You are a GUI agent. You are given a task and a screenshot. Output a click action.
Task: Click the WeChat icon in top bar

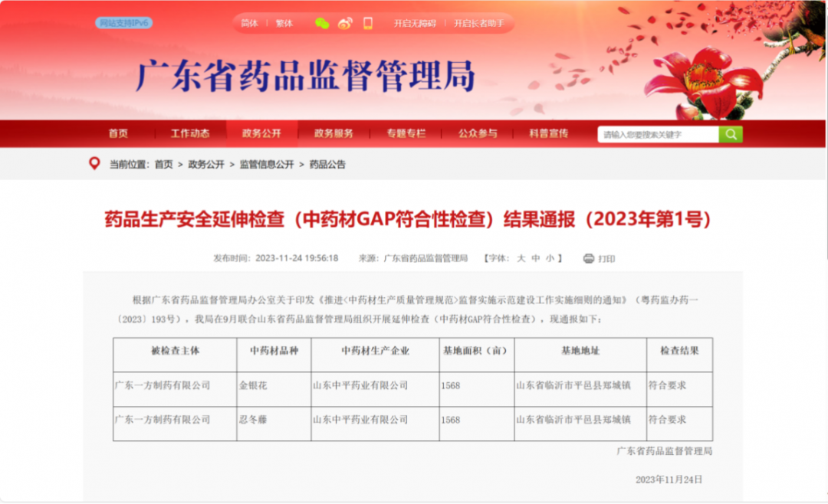click(x=322, y=24)
